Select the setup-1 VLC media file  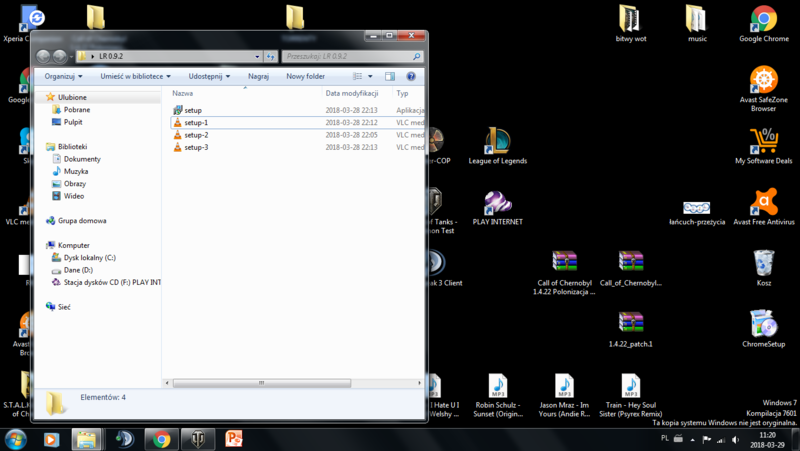[196, 123]
